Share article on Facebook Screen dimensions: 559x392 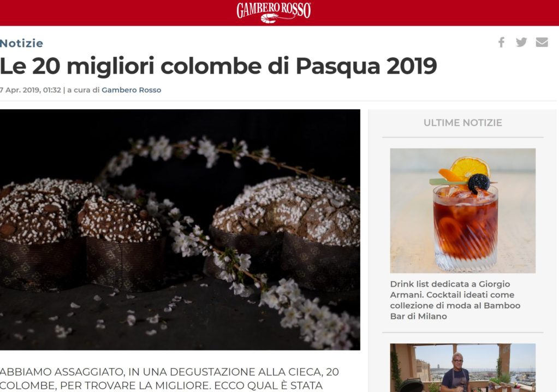[501, 42]
